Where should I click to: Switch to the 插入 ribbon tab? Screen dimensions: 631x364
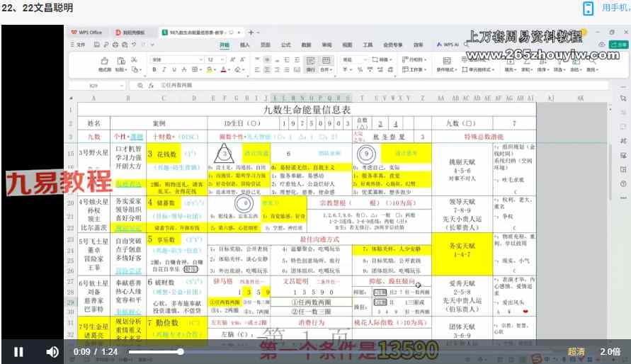click(x=245, y=45)
